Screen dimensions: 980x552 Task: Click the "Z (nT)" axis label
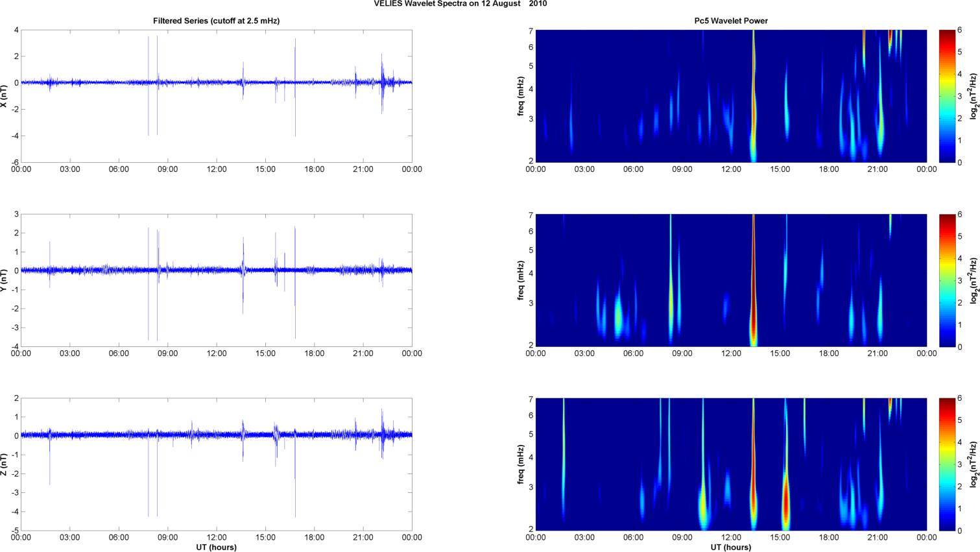[x=5, y=464]
